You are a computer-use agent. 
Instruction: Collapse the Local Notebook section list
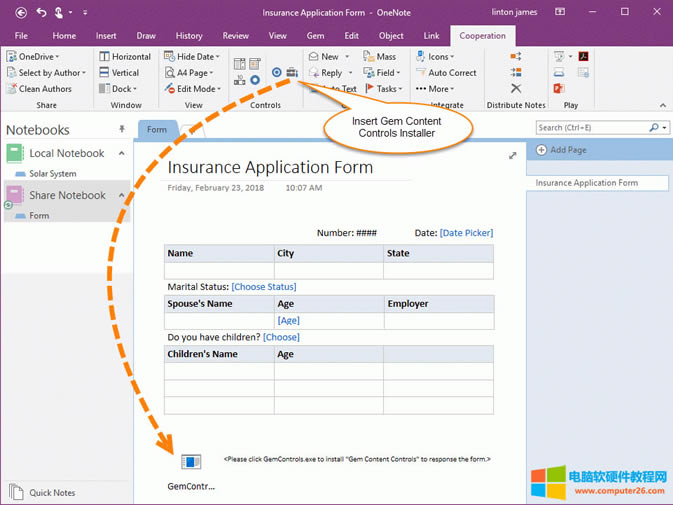click(122, 153)
